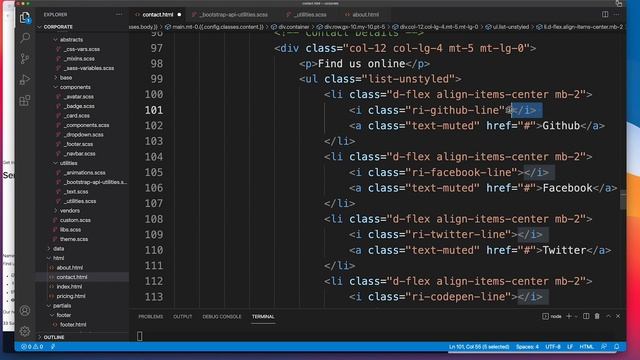640x360 pixels.
Task: Click the node terminal shell indicator
Action: (552, 316)
